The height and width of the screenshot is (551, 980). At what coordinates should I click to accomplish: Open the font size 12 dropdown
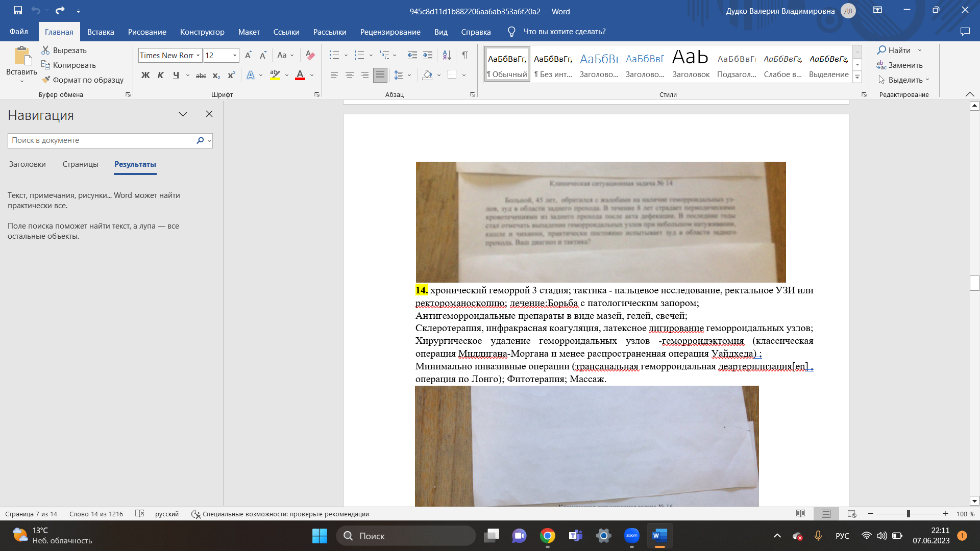pyautogui.click(x=235, y=55)
